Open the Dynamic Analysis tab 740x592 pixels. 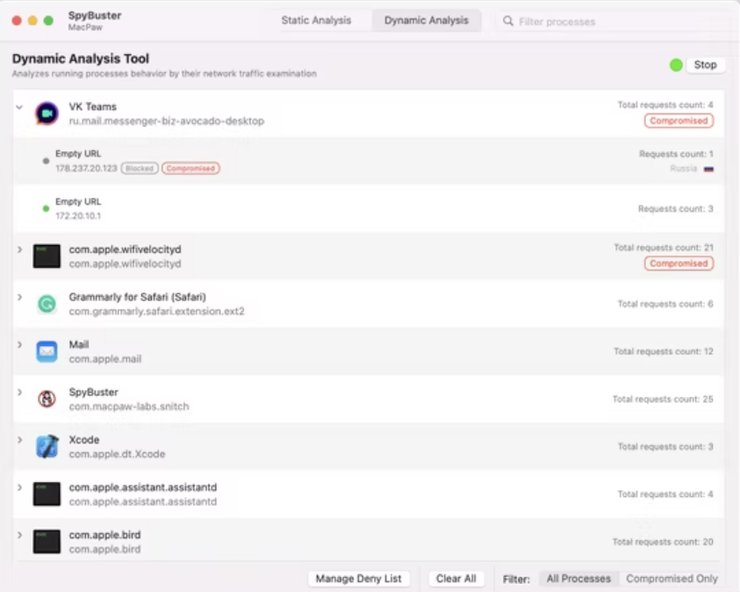click(426, 20)
